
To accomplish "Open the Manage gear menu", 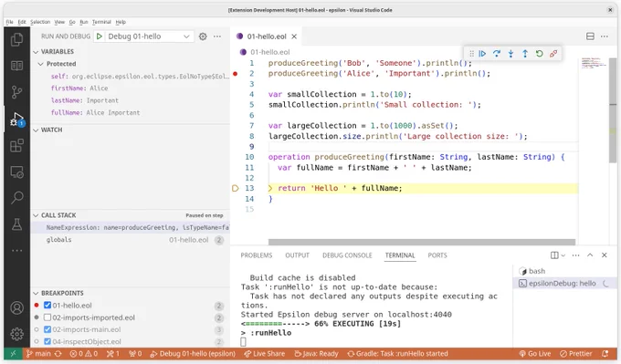I will (16, 334).
